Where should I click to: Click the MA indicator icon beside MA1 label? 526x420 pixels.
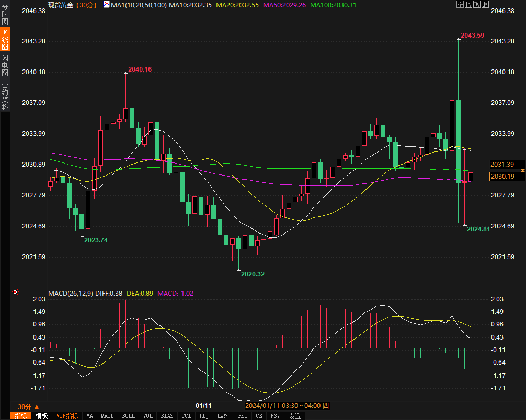coord(106,5)
